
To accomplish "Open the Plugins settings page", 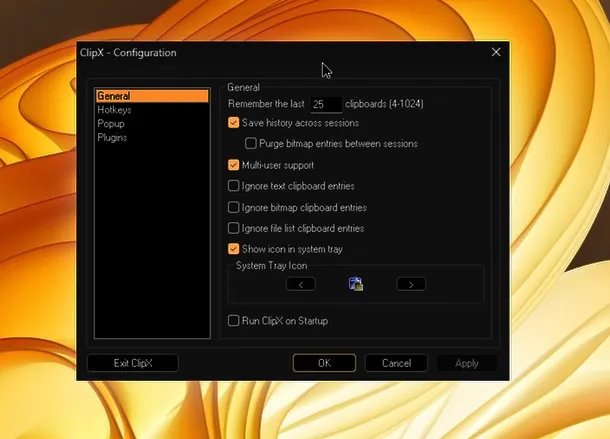I will click(112, 137).
